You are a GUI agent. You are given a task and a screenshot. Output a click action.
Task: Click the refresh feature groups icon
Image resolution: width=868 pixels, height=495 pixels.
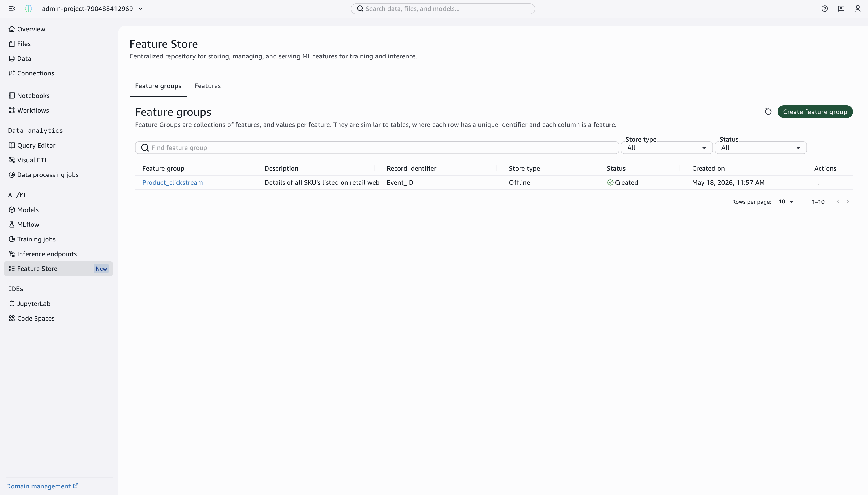(x=768, y=112)
